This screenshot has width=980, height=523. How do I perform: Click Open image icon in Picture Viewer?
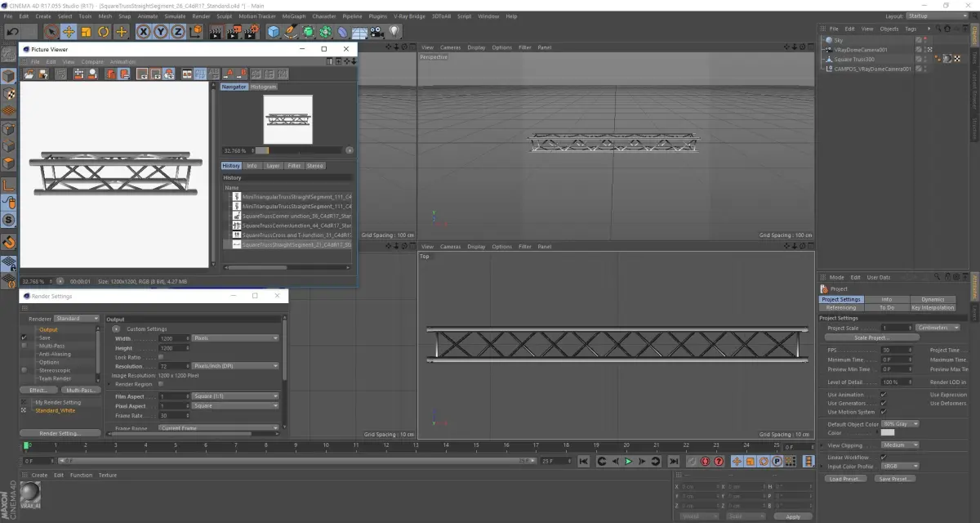point(29,74)
